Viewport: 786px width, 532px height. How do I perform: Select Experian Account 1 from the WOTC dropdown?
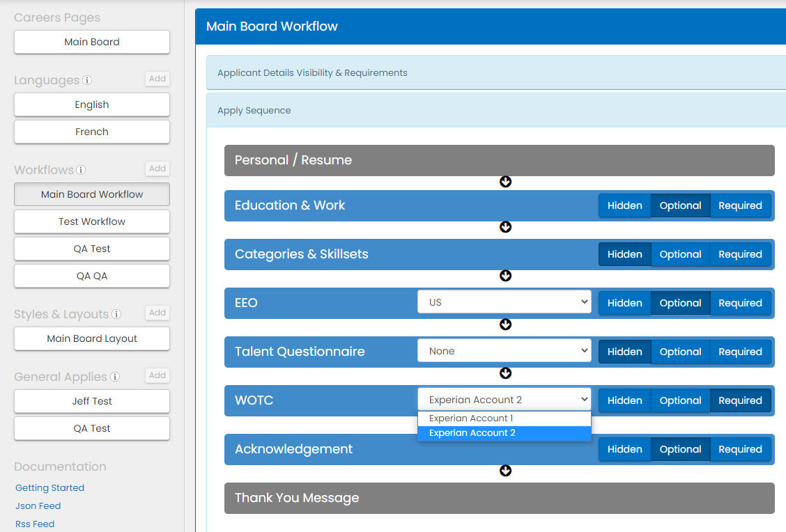coord(504,418)
